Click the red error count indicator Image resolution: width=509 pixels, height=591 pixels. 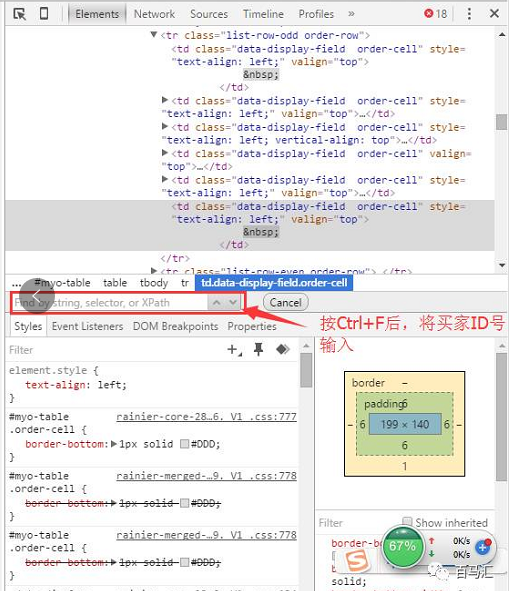point(435,14)
